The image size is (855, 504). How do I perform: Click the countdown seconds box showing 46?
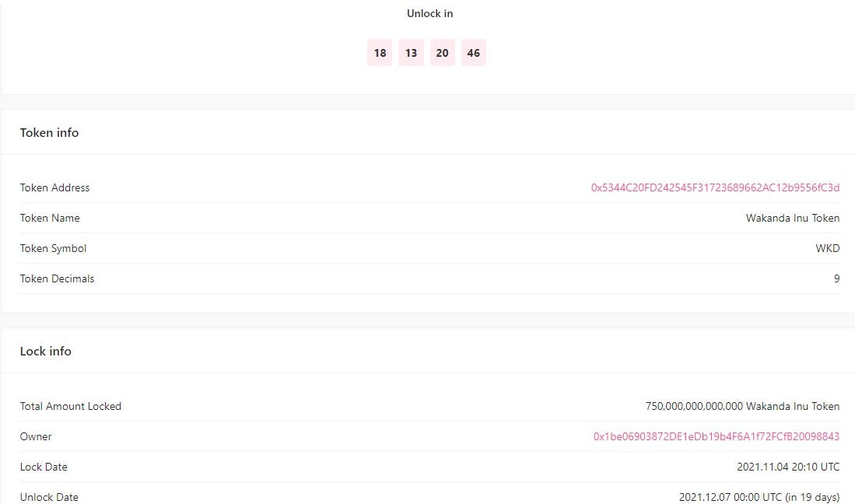click(473, 53)
